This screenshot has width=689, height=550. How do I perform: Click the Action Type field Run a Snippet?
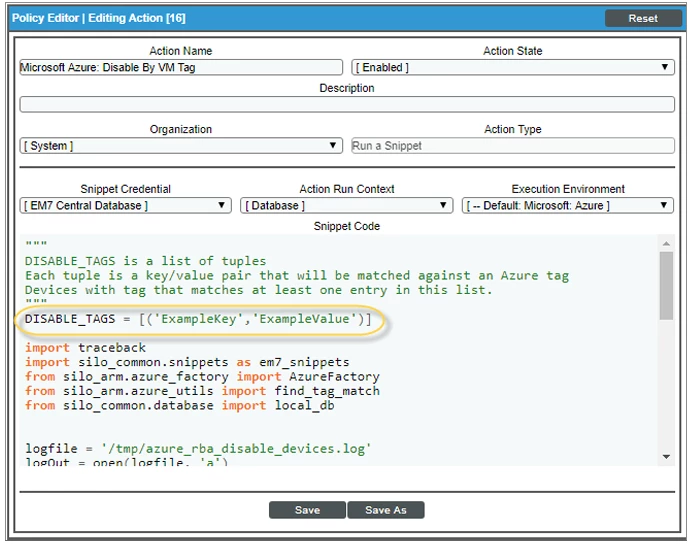pyautogui.click(x=513, y=145)
